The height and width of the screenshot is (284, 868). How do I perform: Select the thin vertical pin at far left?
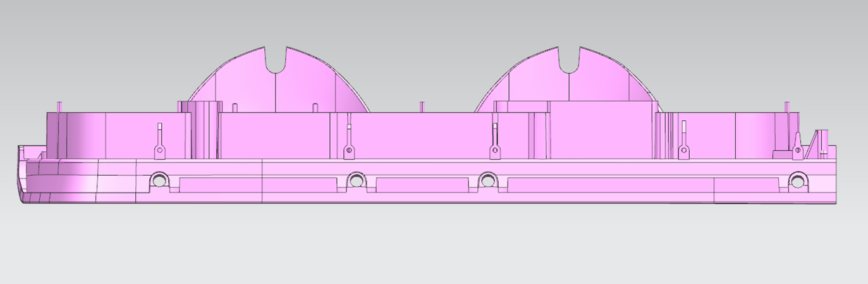coord(58,106)
